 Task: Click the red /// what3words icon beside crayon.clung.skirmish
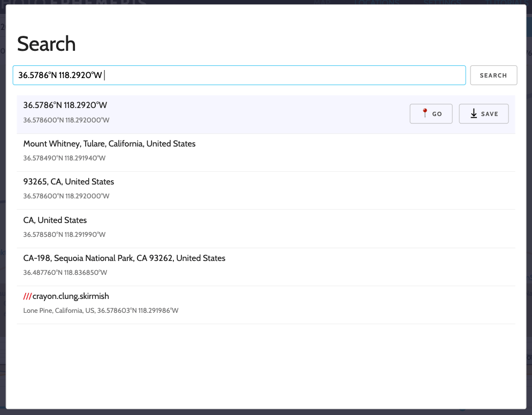[27, 296]
